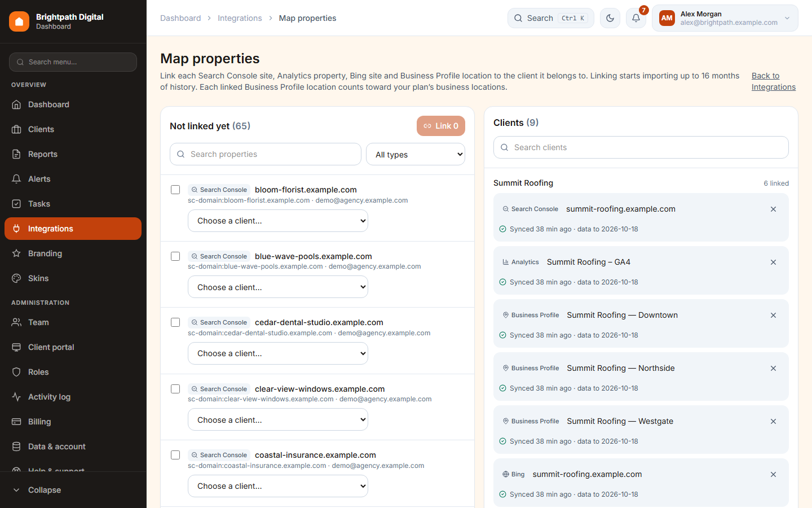Remove Search Console summit-roofing.example.com link
The width and height of the screenshot is (812, 508).
[x=774, y=209]
